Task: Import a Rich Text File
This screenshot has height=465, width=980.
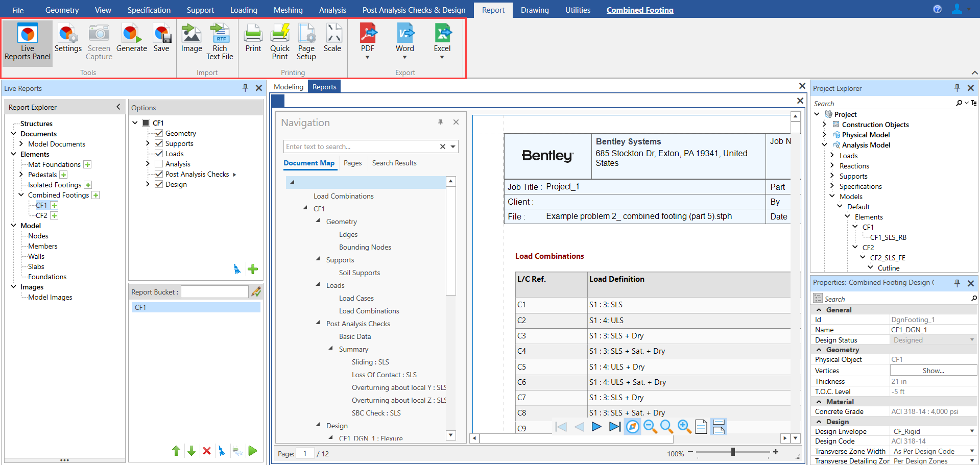Action: coord(220,42)
